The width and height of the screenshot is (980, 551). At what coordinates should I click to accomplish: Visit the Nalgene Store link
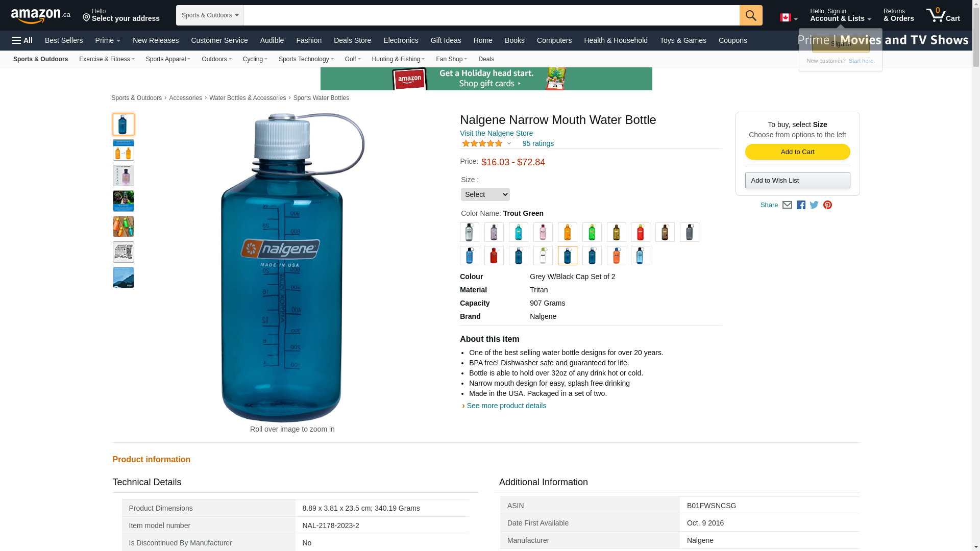click(496, 133)
